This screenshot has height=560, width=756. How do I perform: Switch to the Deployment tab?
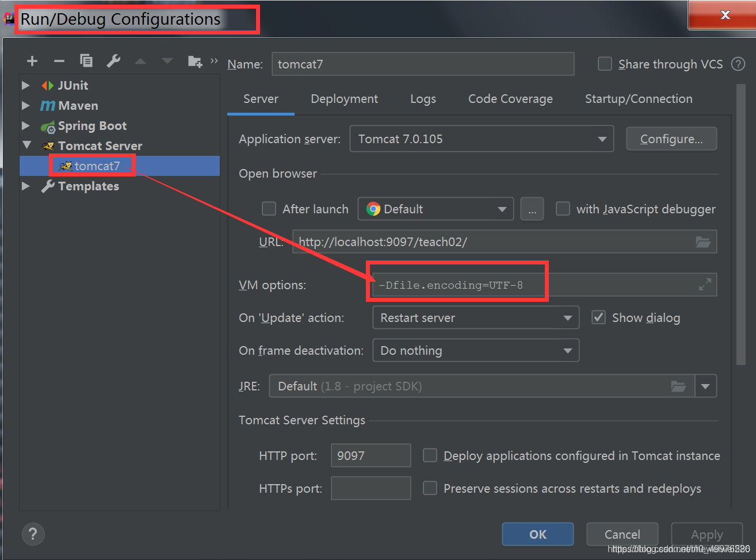(344, 99)
